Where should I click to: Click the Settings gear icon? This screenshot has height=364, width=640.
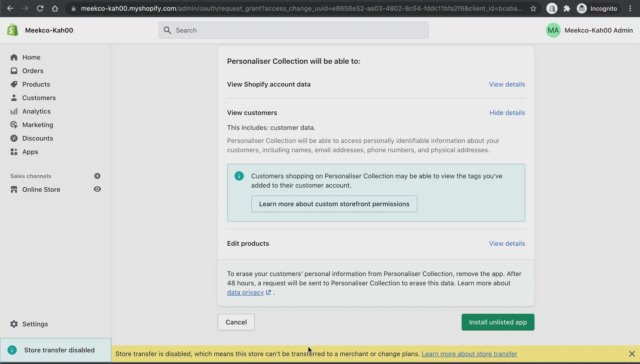14,324
